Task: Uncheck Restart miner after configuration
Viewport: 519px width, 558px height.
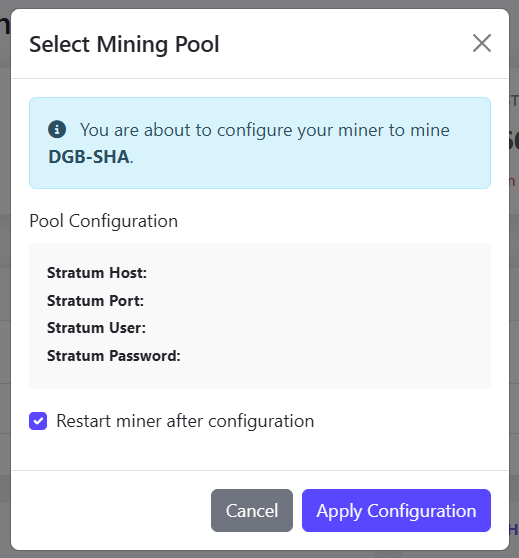Action: [38, 421]
